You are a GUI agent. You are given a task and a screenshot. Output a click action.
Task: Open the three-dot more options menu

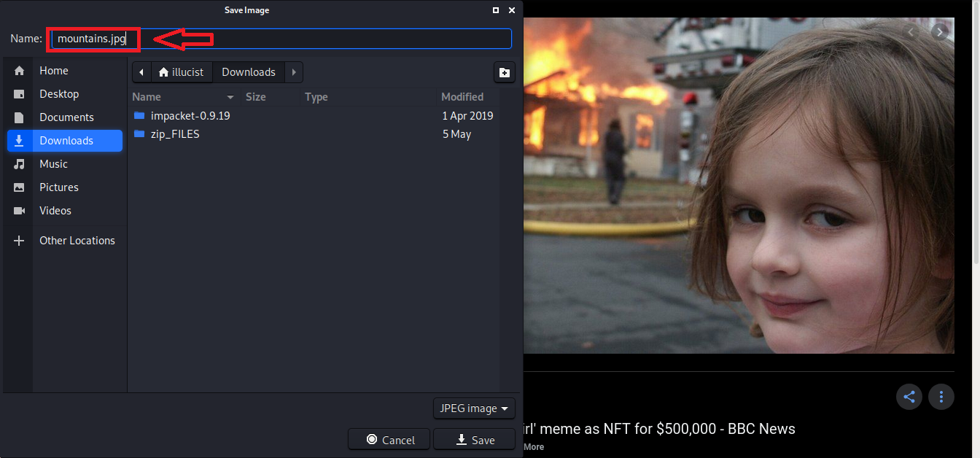tap(941, 397)
